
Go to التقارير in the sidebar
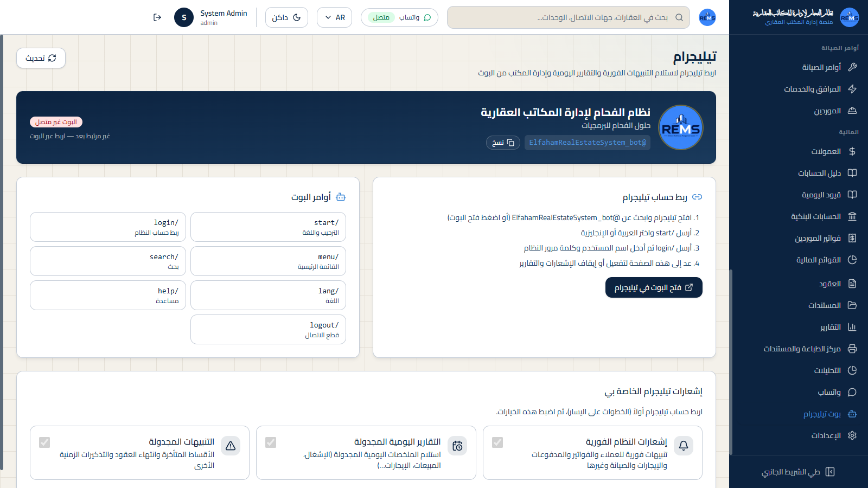799,327
